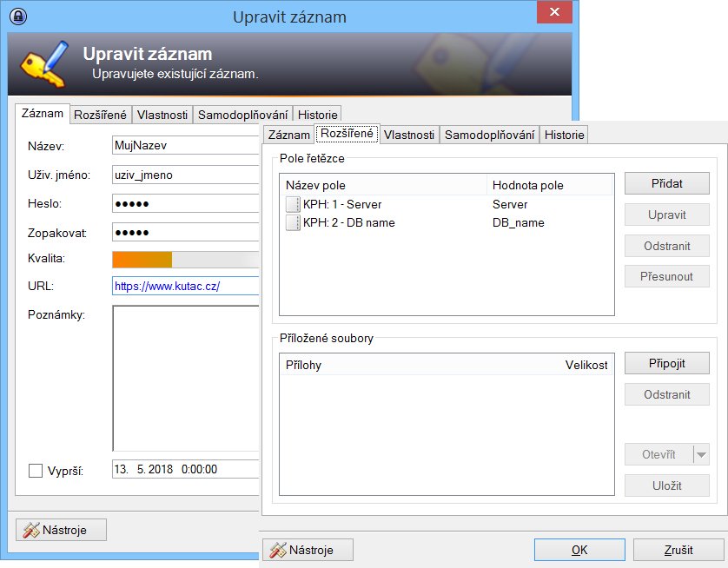Image resolution: width=728 pixels, height=568 pixels.
Task: Click the Otevřít button
Action: click(659, 454)
